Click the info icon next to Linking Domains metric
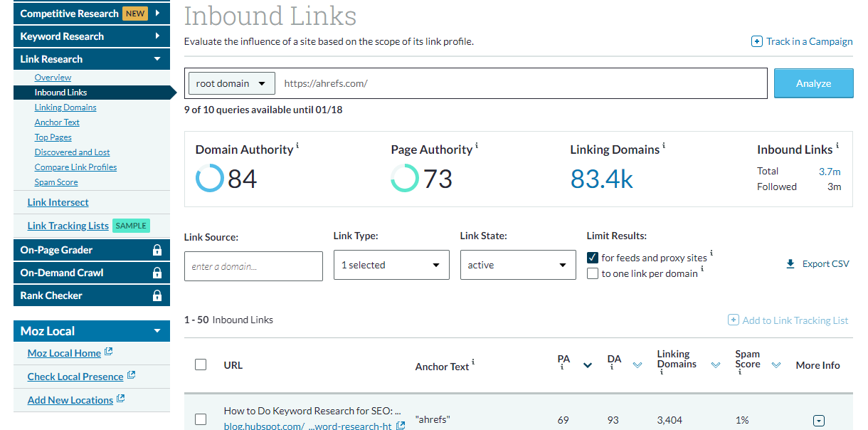868x430 pixels. 664,146
